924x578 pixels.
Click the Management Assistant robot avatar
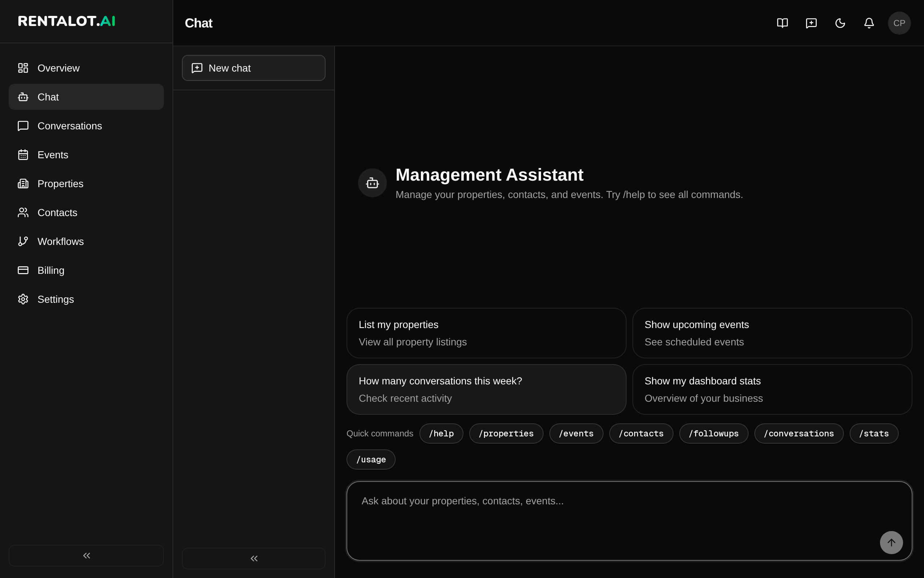click(372, 183)
